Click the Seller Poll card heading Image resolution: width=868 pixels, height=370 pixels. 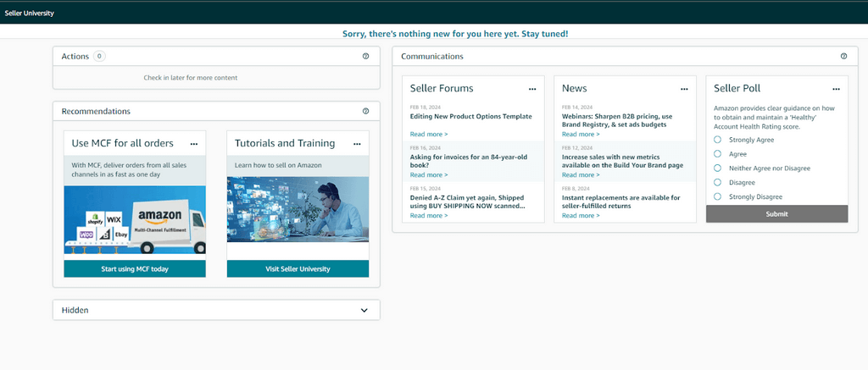point(737,89)
